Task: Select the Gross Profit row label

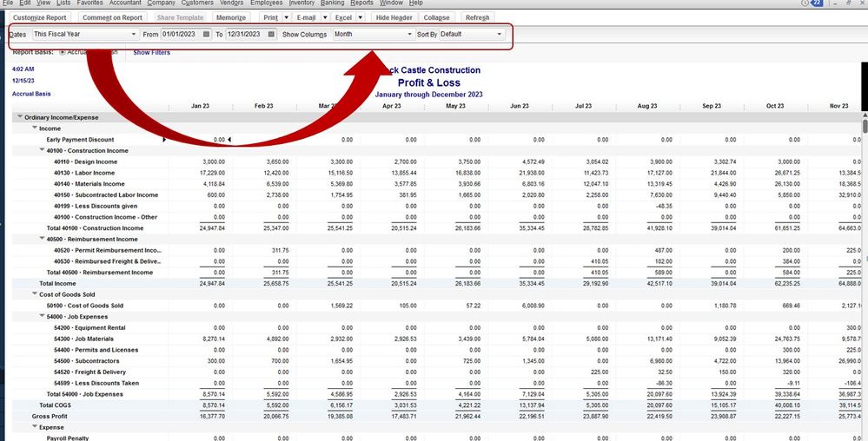Action: tap(50, 416)
